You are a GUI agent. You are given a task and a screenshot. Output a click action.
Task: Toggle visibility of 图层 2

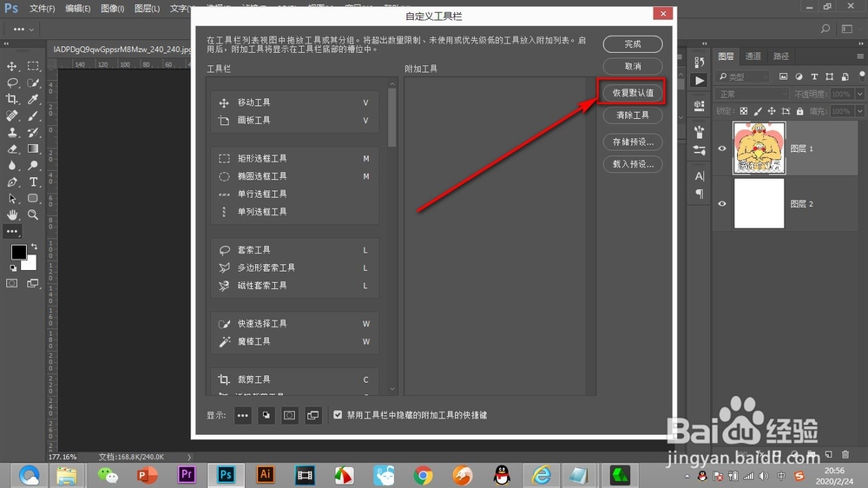click(722, 204)
